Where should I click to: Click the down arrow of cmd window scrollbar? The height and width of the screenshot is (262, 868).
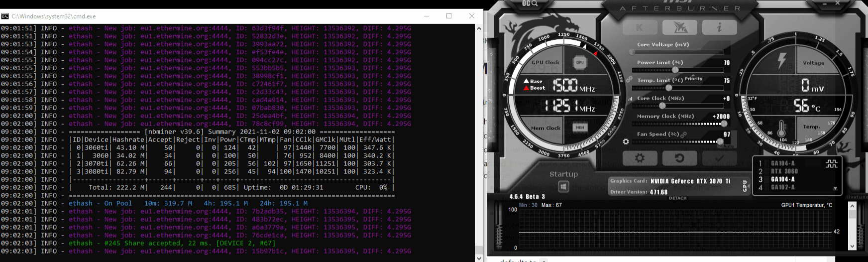pyautogui.click(x=479, y=258)
